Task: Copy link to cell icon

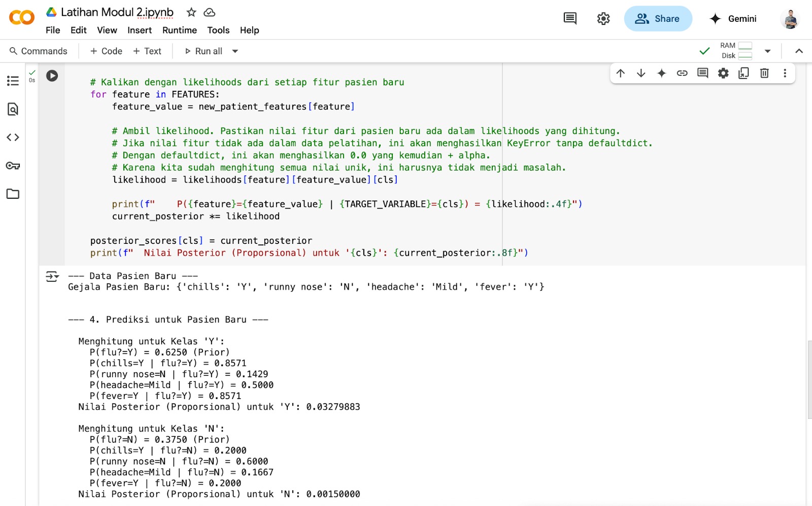Action: pyautogui.click(x=682, y=73)
